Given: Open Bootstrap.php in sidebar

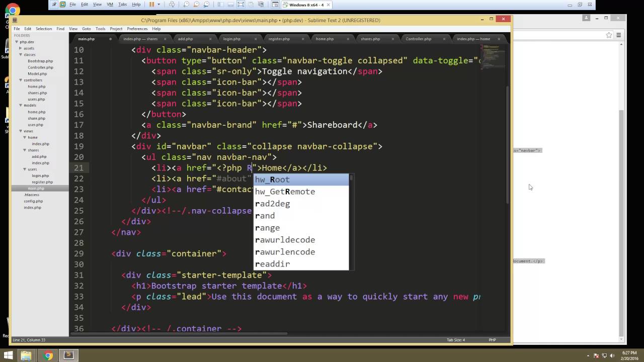Looking at the screenshot, I should (40, 61).
